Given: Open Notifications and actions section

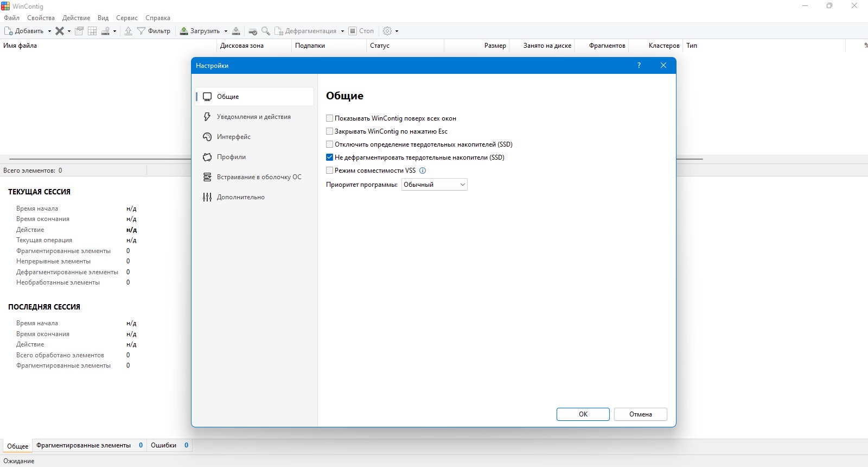Looking at the screenshot, I should [x=254, y=117].
